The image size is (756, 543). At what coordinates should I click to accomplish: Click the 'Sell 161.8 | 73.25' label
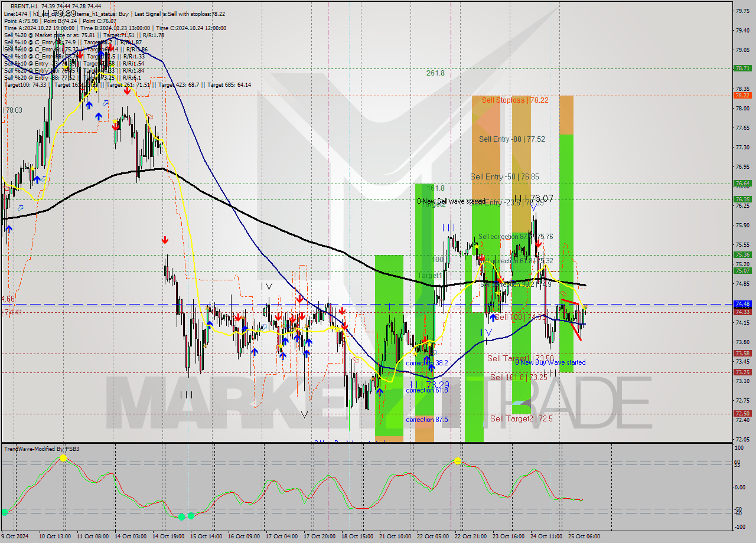click(518, 377)
